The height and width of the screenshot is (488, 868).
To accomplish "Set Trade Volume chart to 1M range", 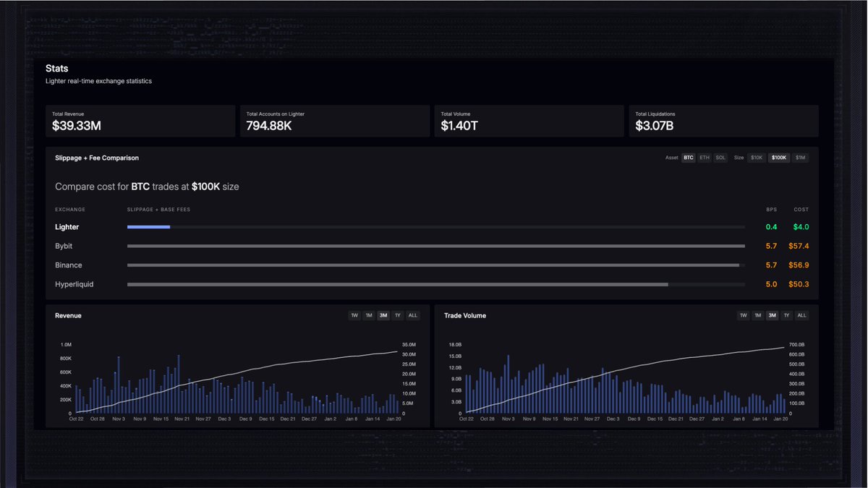I will click(x=758, y=315).
